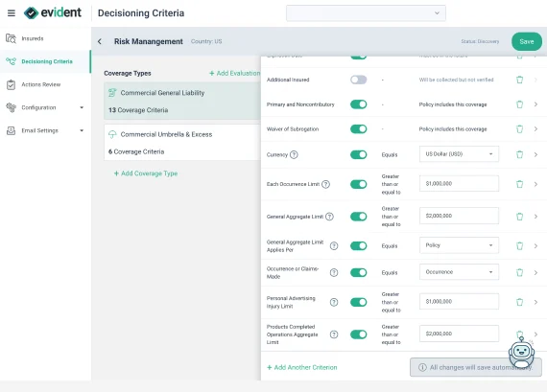The height and width of the screenshot is (392, 547).
Task: Expand the Each Occurrence Limit row chevron
Action: 535,184
